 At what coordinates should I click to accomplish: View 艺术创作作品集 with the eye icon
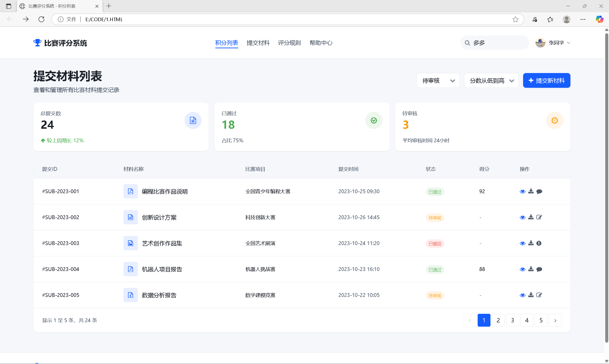click(x=522, y=243)
